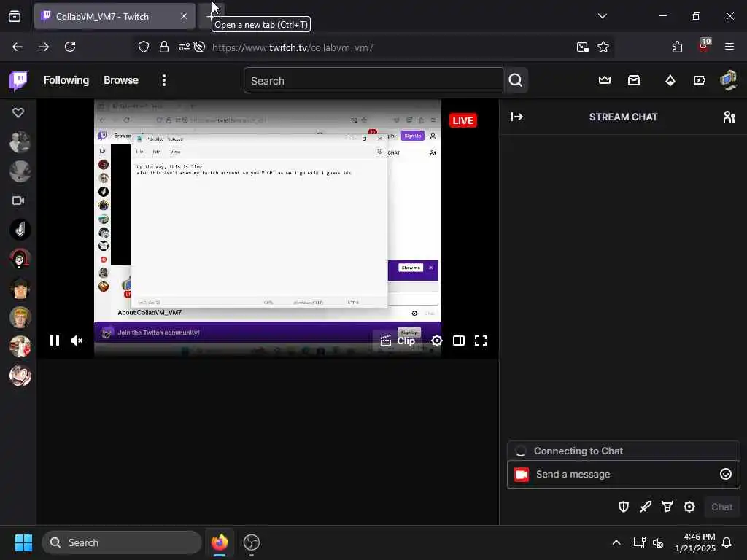The width and height of the screenshot is (747, 560).
Task: Unmute the stream volume
Action: pos(76,341)
